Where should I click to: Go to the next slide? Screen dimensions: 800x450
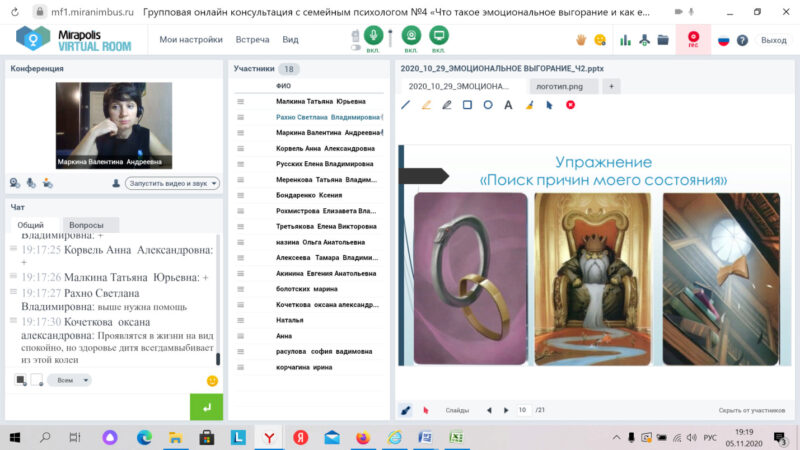tap(506, 410)
